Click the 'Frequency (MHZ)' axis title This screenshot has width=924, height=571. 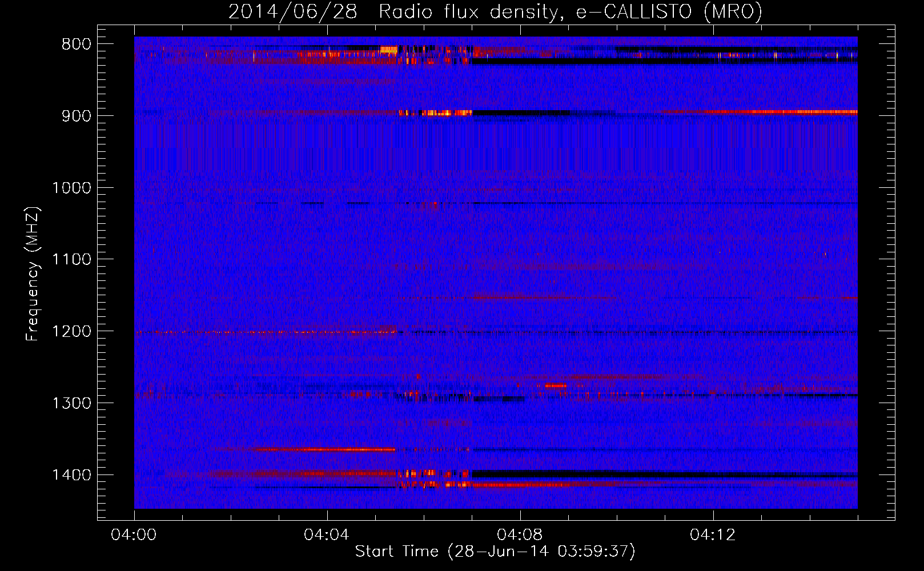tap(33, 274)
